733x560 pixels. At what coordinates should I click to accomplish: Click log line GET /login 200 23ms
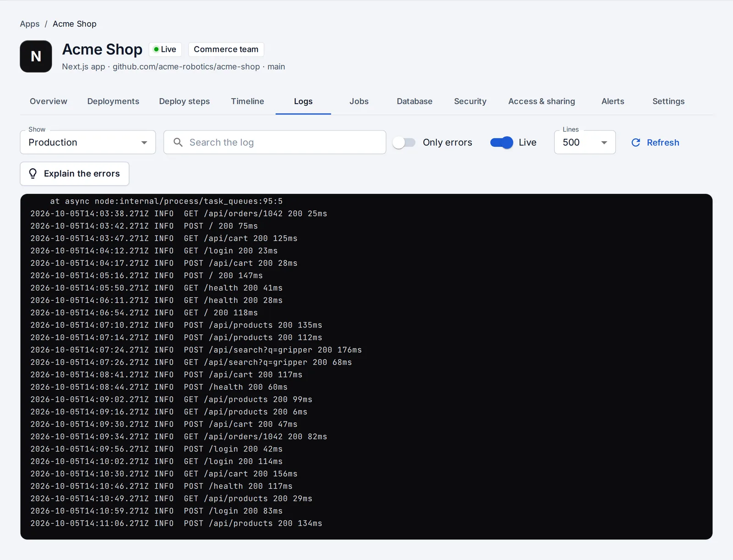(x=154, y=251)
